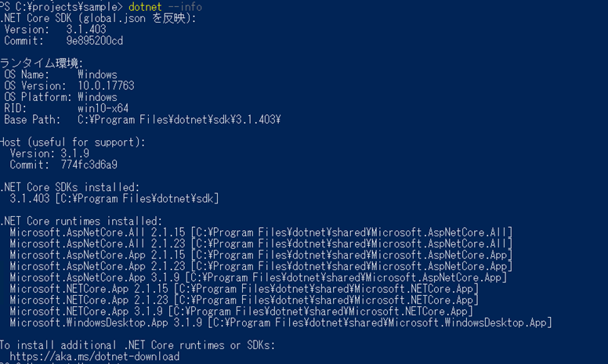Image resolution: width=608 pixels, height=364 pixels.
Task: Click the Base Path sdk\3.1.403 path
Action: click(x=179, y=119)
